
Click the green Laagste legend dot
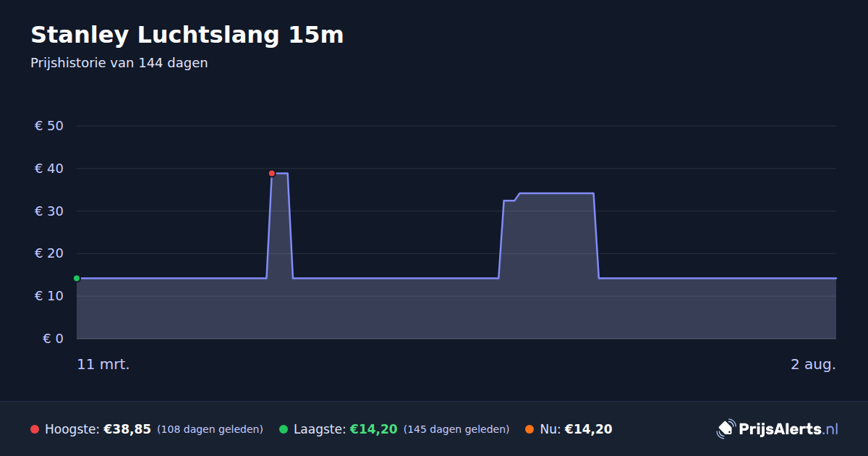284,429
